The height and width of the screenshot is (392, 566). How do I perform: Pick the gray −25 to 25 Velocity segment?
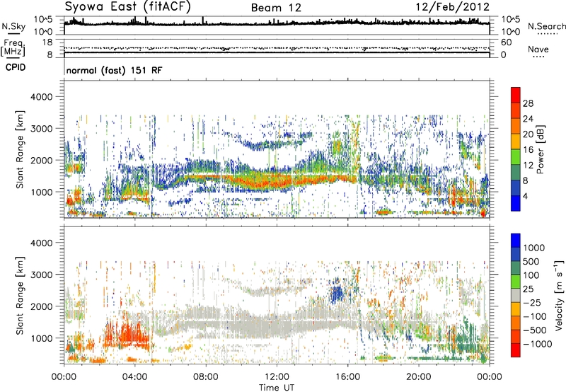(516, 295)
